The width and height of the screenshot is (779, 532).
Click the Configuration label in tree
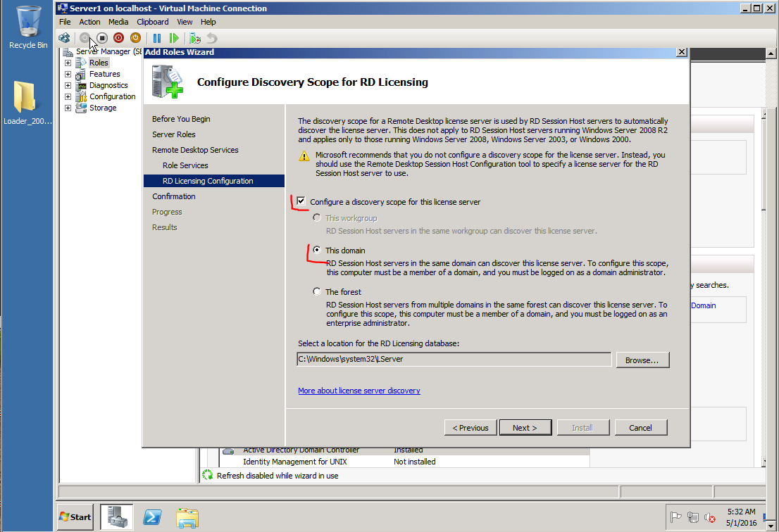click(x=112, y=97)
